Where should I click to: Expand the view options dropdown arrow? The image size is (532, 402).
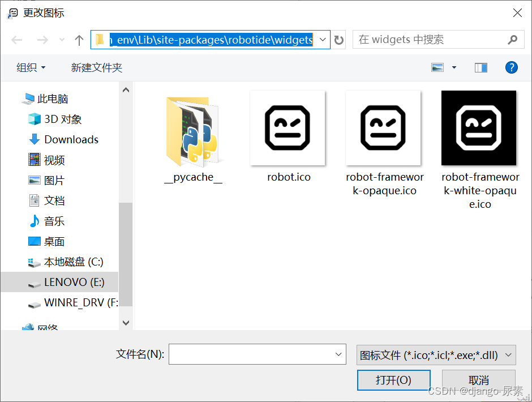[454, 67]
